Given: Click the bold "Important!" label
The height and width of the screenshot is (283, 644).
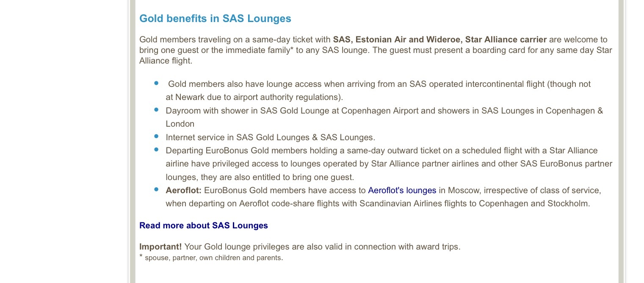Looking at the screenshot, I should tap(160, 247).
